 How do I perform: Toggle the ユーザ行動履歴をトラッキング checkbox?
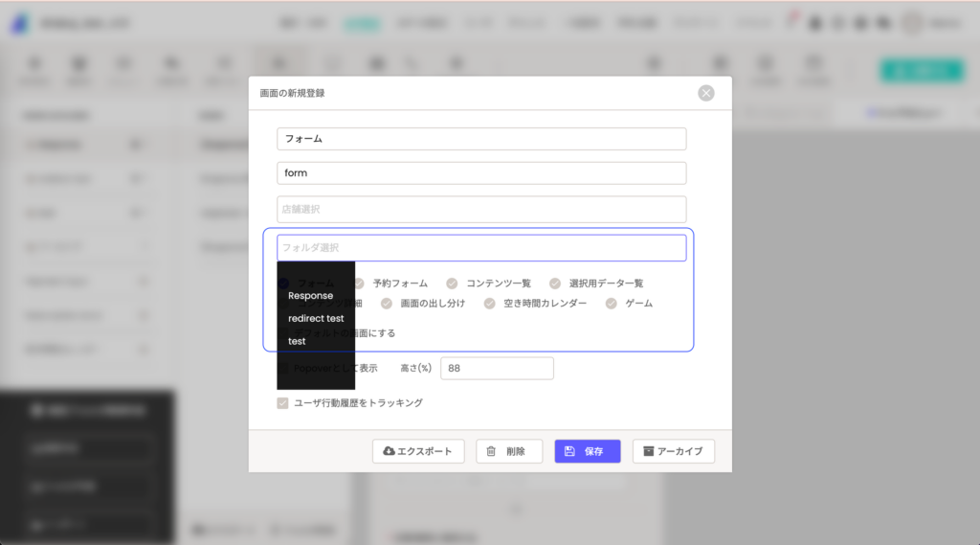282,403
